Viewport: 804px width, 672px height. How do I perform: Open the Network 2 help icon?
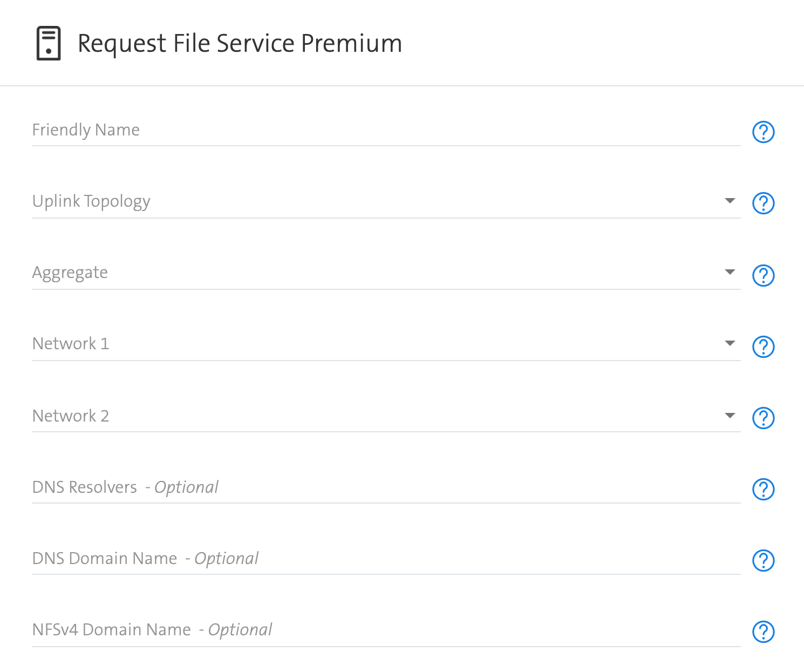point(763,418)
